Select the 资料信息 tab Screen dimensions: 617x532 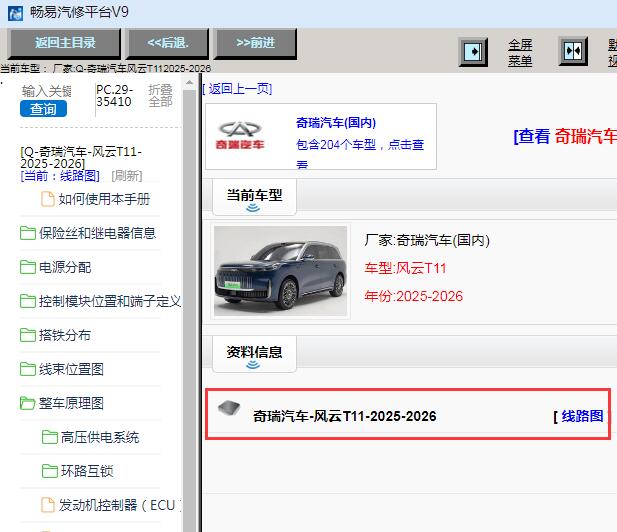pos(254,354)
